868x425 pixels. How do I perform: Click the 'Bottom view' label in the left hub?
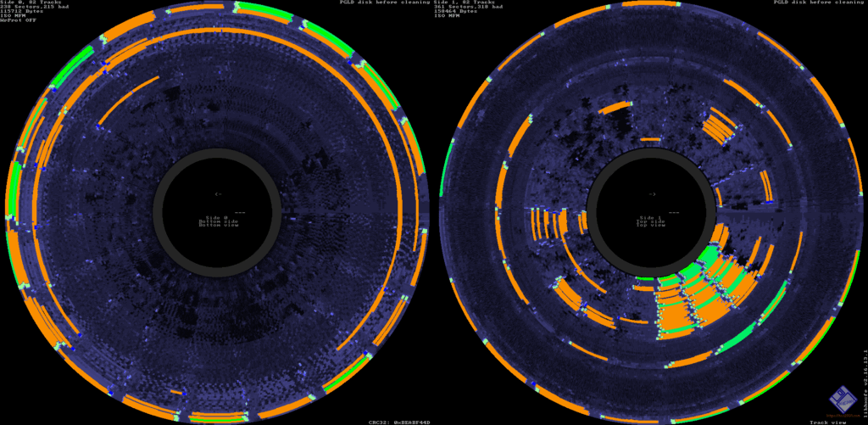pyautogui.click(x=219, y=226)
